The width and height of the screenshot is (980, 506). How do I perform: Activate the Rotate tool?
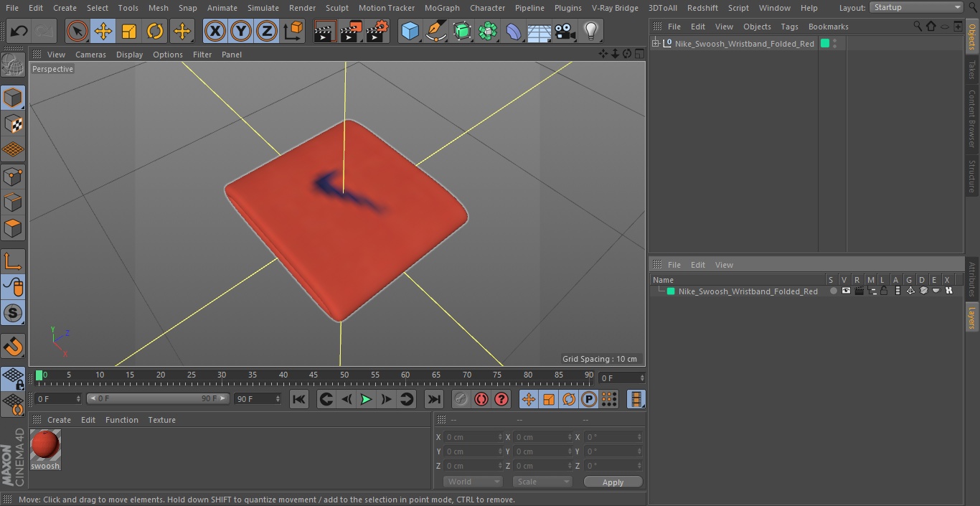point(155,32)
